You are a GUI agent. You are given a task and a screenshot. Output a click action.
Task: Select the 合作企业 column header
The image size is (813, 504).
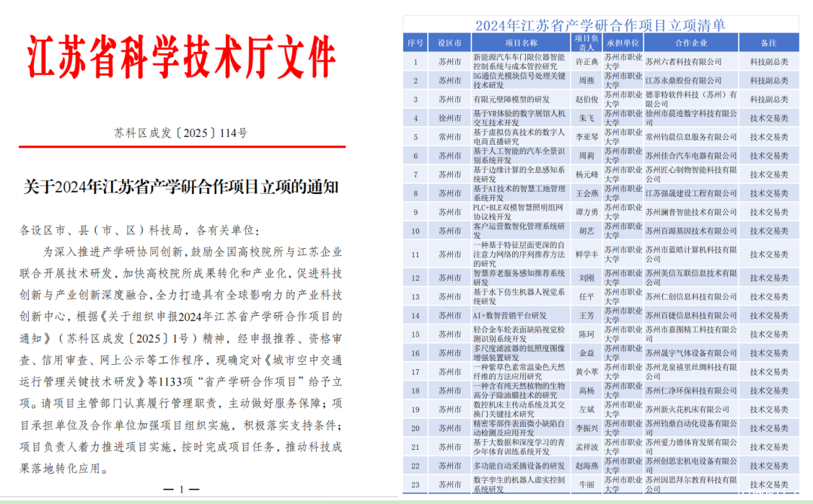pos(690,43)
